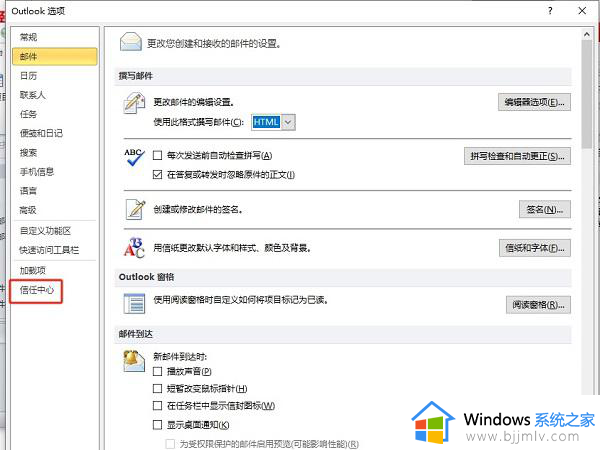Select 常规 in the options sidebar
Image resolution: width=600 pixels, height=450 pixels.
click(55, 37)
